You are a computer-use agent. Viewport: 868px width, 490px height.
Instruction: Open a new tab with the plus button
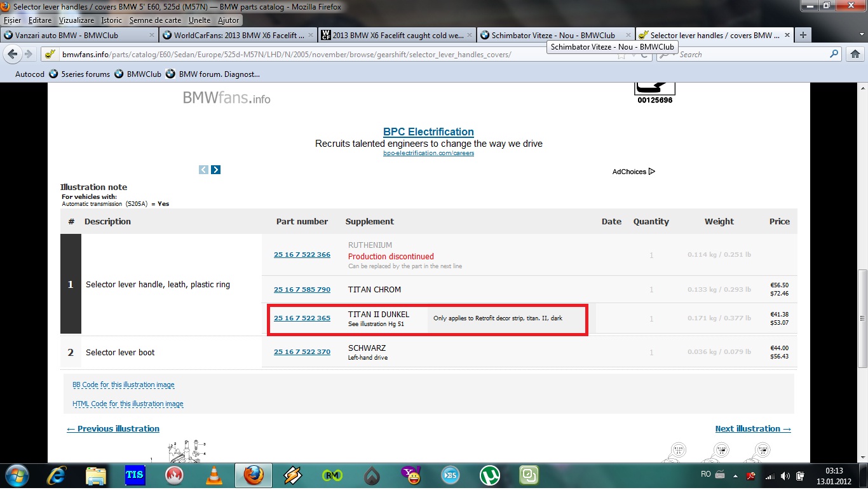803,35
